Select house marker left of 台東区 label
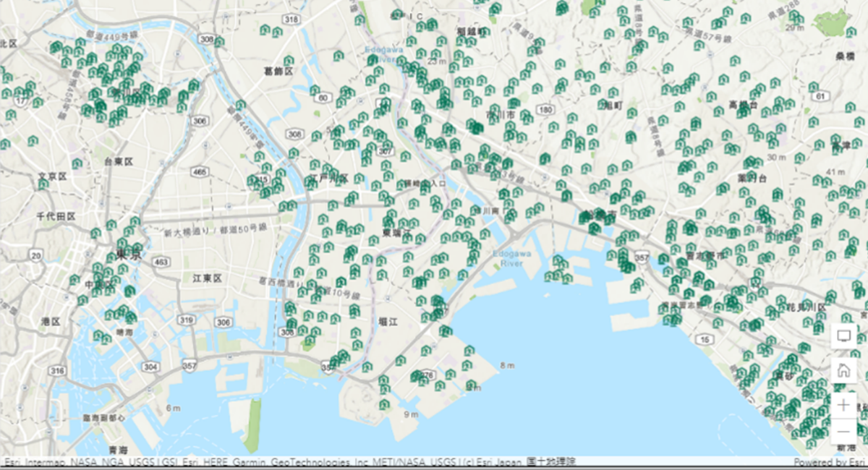868x470 pixels. click(77, 163)
